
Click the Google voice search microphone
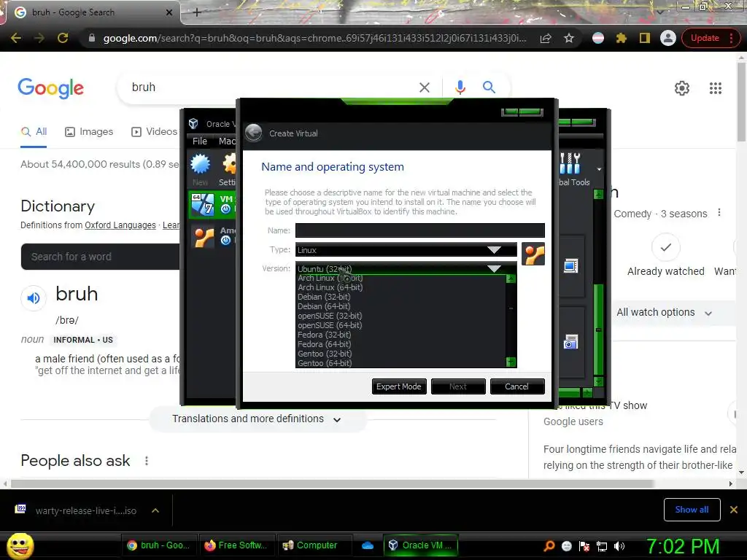(460, 87)
